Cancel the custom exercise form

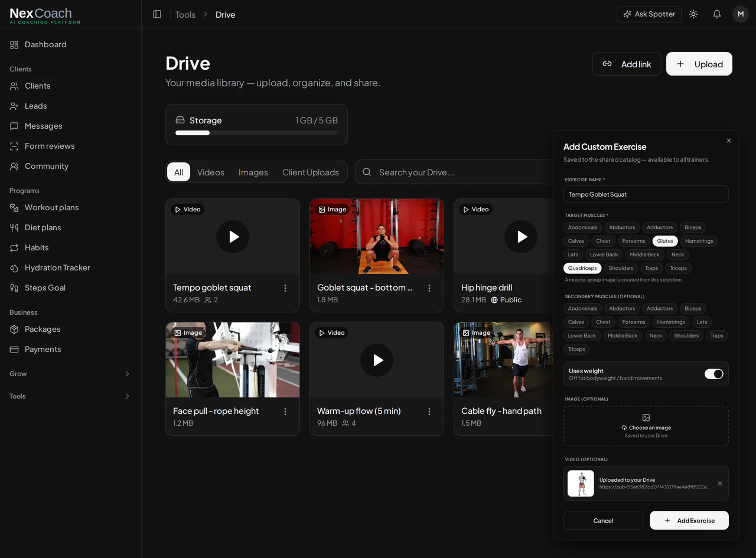coord(603,520)
